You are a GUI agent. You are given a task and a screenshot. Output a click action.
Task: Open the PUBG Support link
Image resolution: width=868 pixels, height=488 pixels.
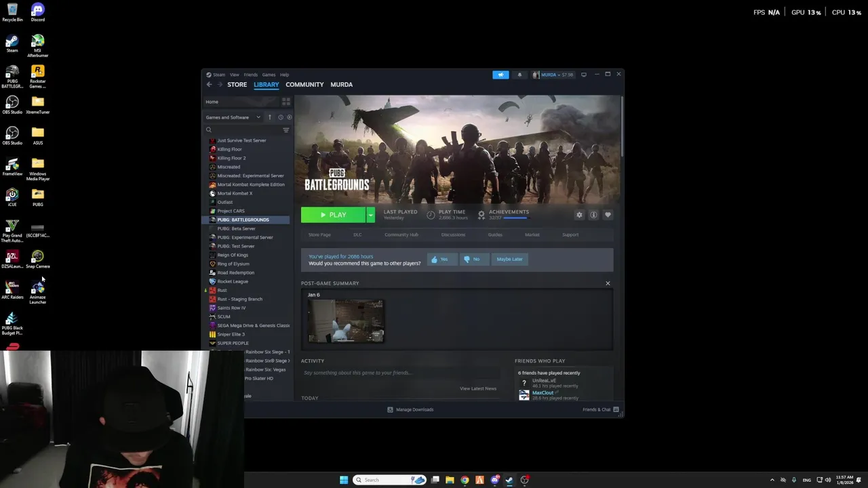click(570, 235)
